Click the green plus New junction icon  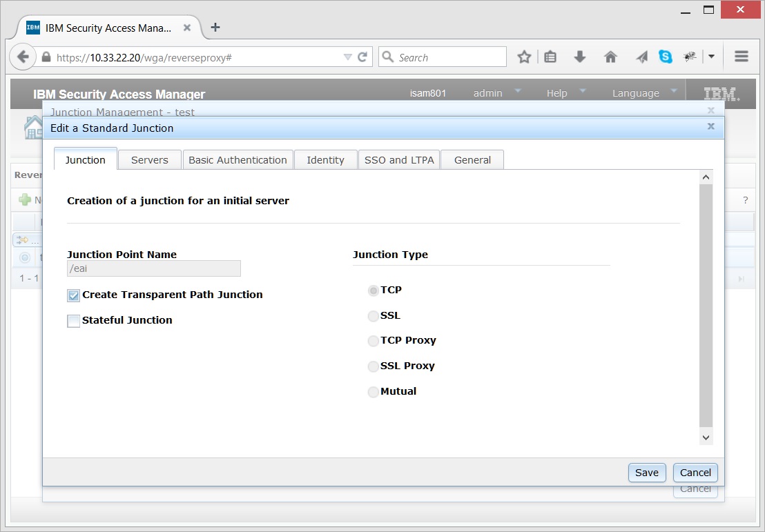pos(24,200)
